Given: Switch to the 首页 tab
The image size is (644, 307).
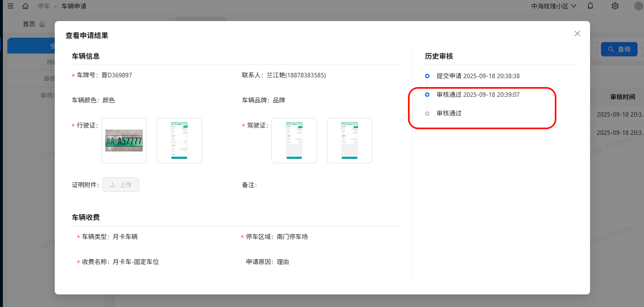Looking at the screenshot, I should pos(33,24).
